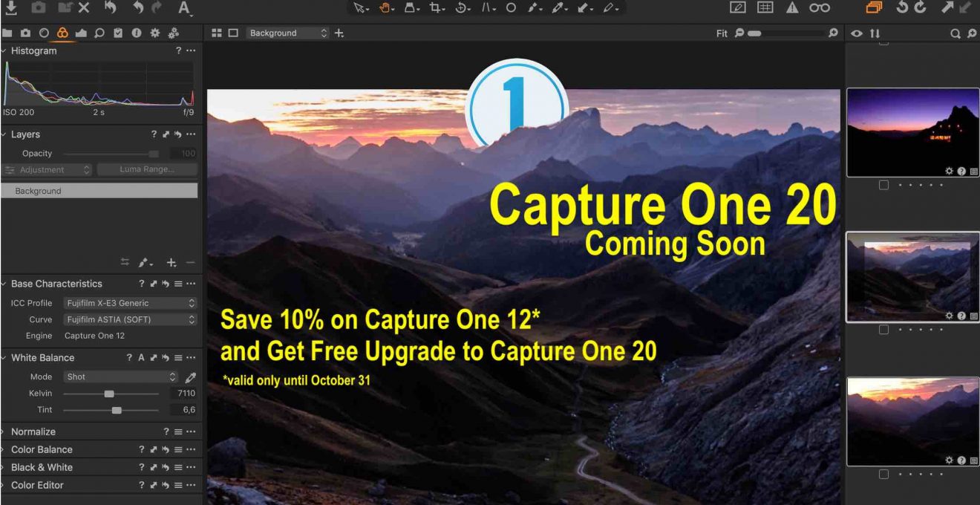
Task: Open the Background layer dropdown in viewer bar
Action: point(288,33)
